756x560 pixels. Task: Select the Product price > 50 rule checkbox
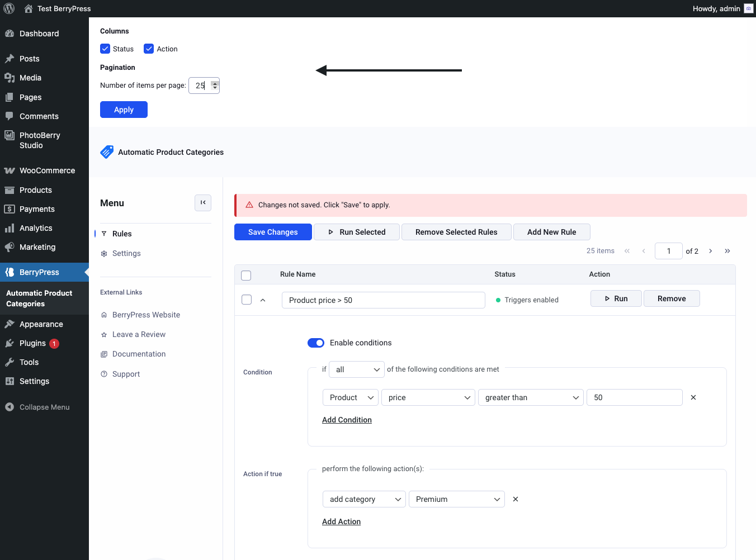247,300
